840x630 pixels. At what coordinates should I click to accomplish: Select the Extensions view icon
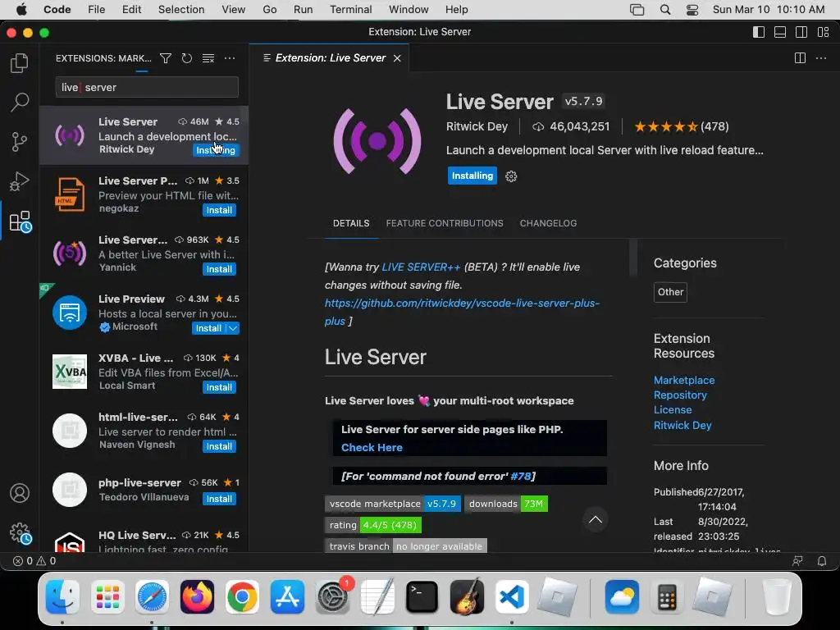pos(21,221)
